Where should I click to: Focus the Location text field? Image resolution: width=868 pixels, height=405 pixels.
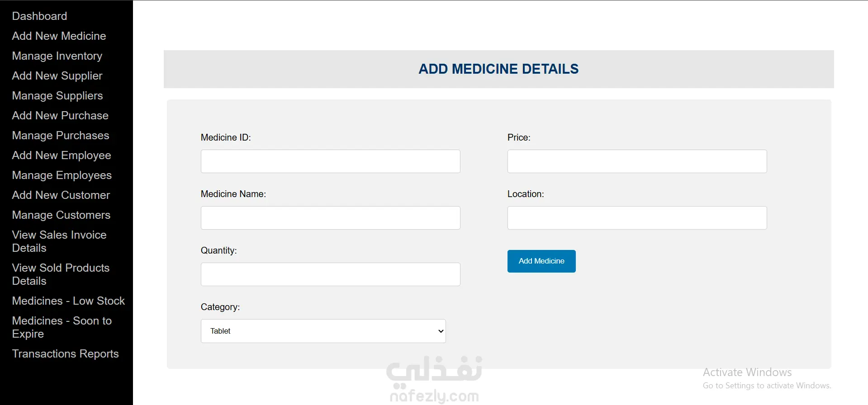click(637, 218)
